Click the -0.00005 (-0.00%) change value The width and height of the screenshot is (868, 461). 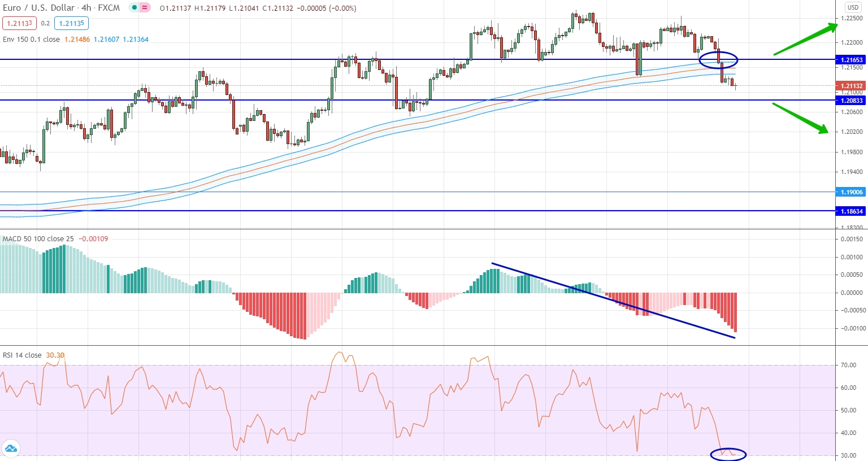click(x=326, y=8)
